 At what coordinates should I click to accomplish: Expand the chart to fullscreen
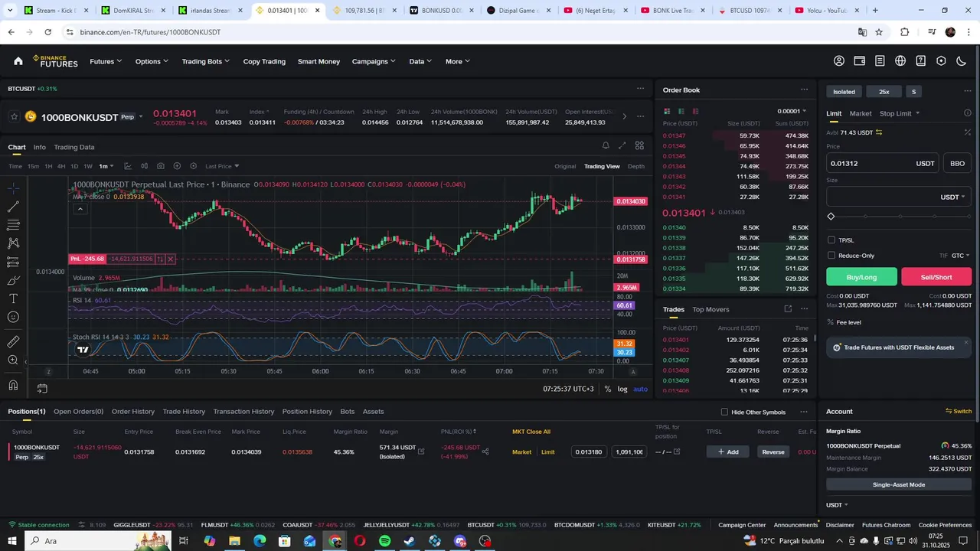pos(622,145)
